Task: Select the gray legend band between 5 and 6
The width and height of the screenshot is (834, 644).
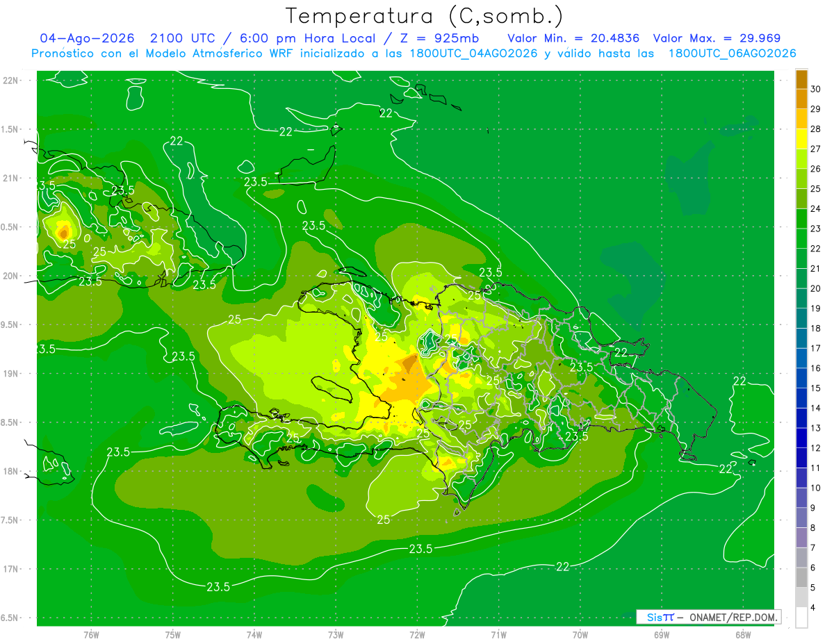Action: point(801,577)
